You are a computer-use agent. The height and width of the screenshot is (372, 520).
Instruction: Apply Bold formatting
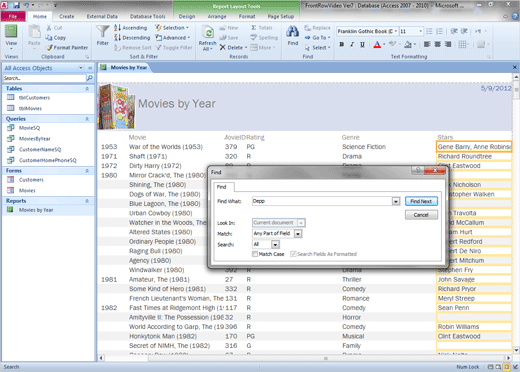342,44
